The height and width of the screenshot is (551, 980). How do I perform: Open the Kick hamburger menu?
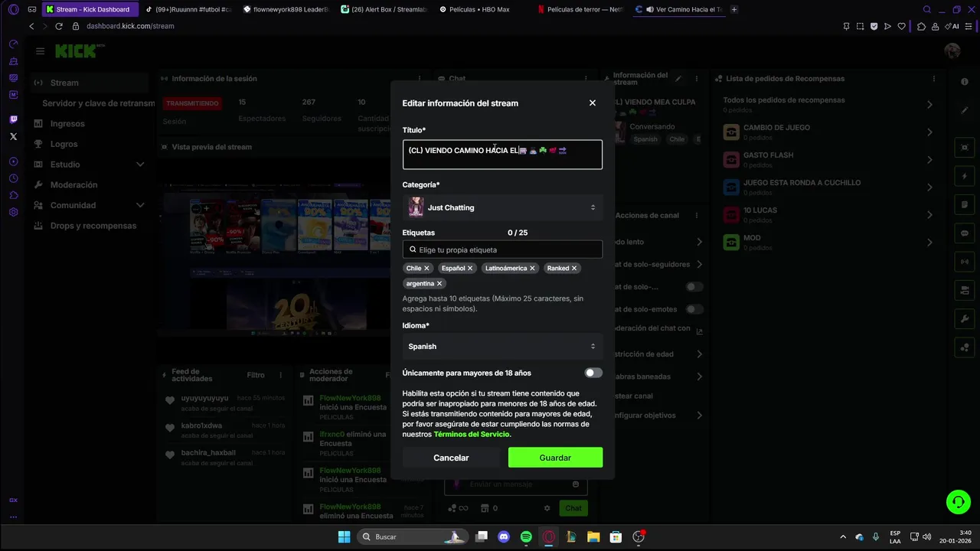(x=40, y=51)
